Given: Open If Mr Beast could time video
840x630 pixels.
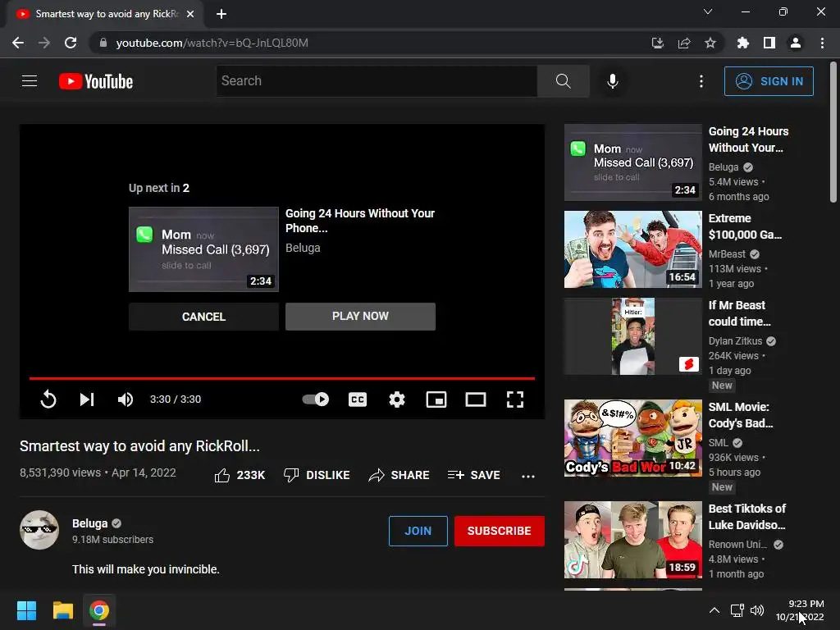Looking at the screenshot, I should tap(740, 313).
